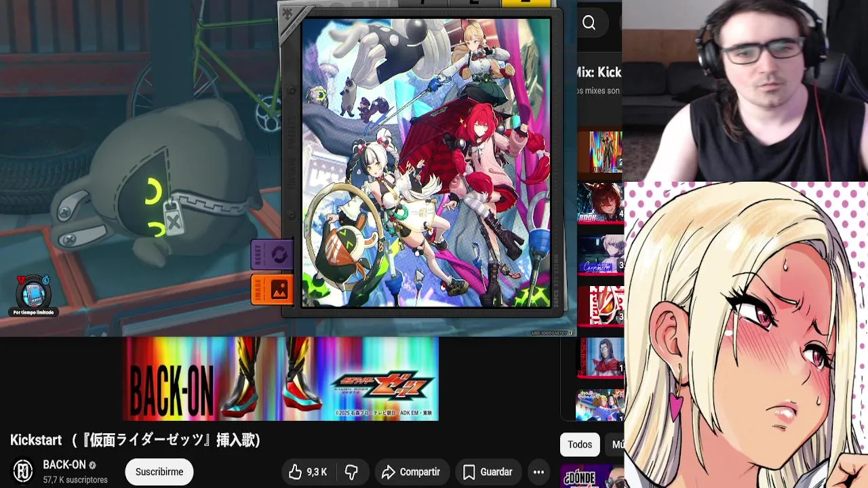868x488 pixels.
Task: Click the 'Por tiempo limitado' event icon
Action: coord(33,295)
